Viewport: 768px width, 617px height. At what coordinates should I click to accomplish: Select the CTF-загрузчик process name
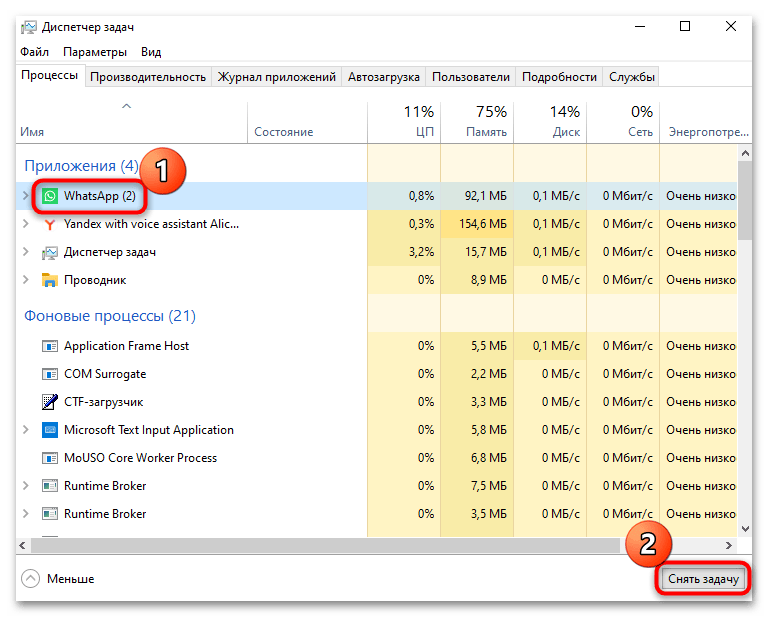click(x=103, y=402)
